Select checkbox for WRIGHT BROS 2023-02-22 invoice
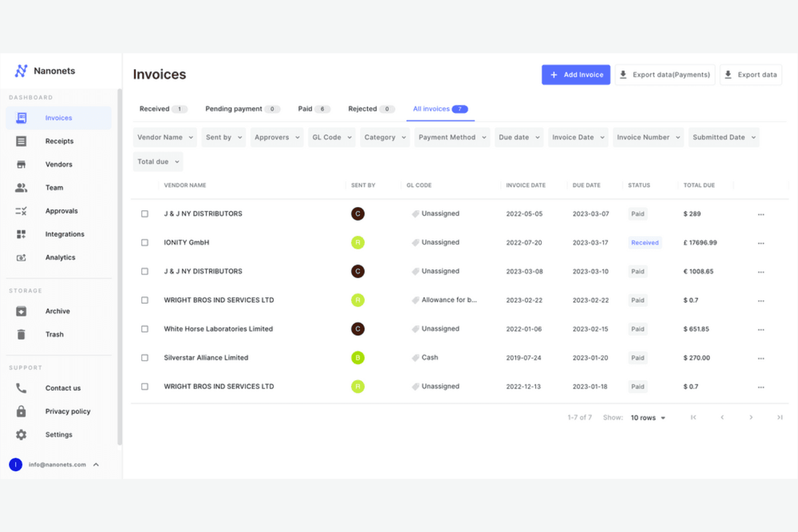 click(145, 300)
